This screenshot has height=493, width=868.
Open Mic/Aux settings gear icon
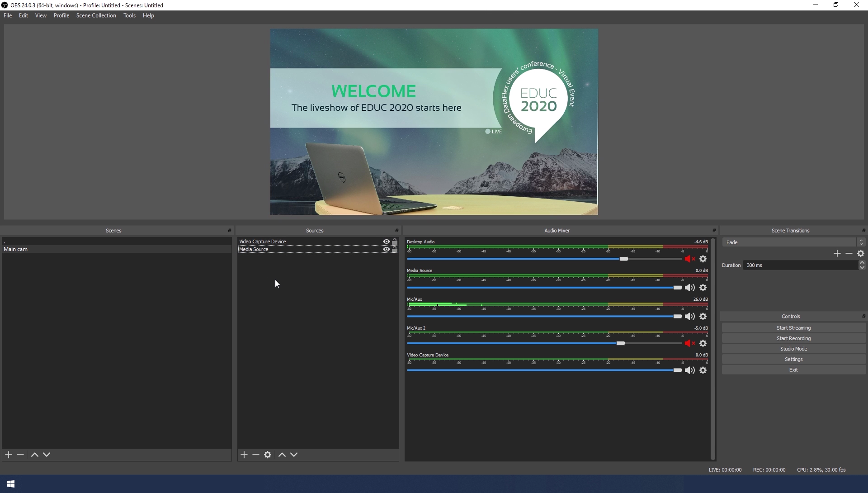(703, 317)
